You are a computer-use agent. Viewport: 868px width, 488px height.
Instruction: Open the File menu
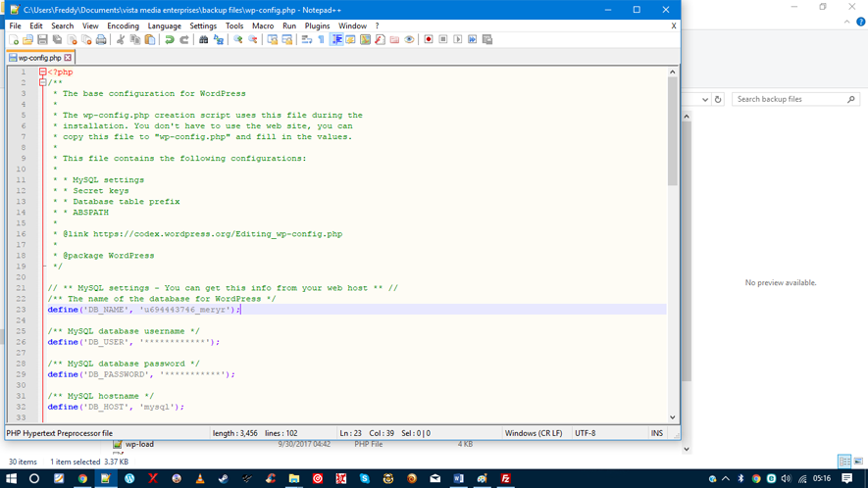coord(15,26)
